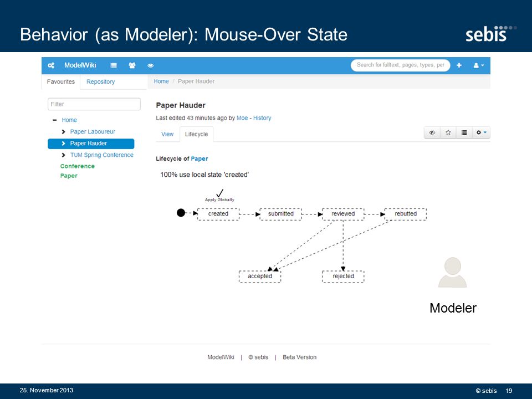Screen dimensions: 532x399
Task: Click Paper Hauder in the breadcrumb
Action: pos(196,81)
